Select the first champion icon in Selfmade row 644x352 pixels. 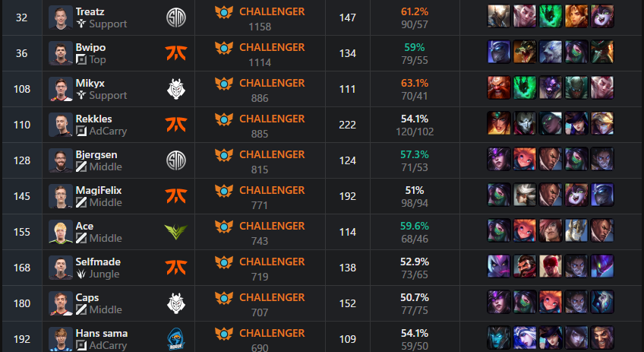click(x=499, y=266)
